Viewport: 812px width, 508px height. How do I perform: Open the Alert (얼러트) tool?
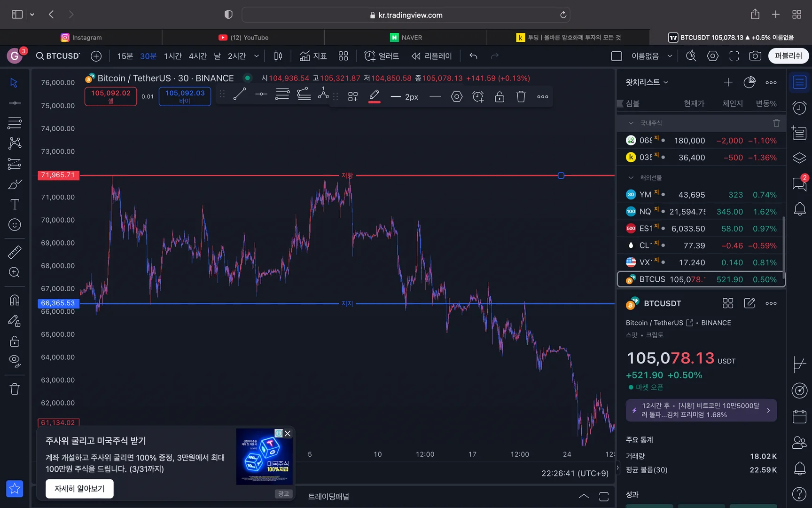(382, 56)
